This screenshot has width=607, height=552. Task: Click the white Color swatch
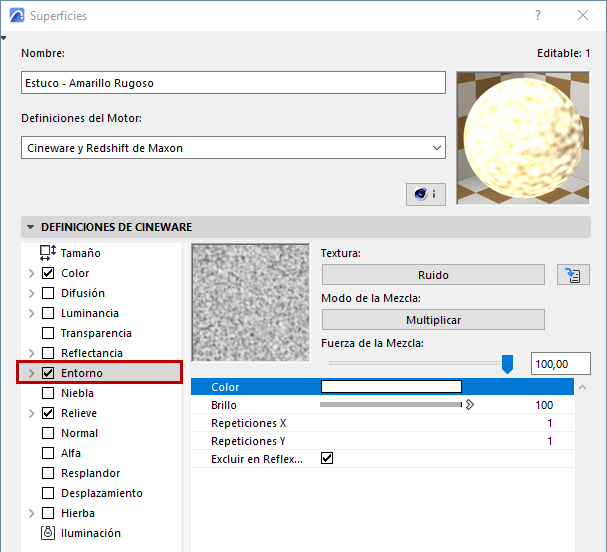tap(391, 386)
